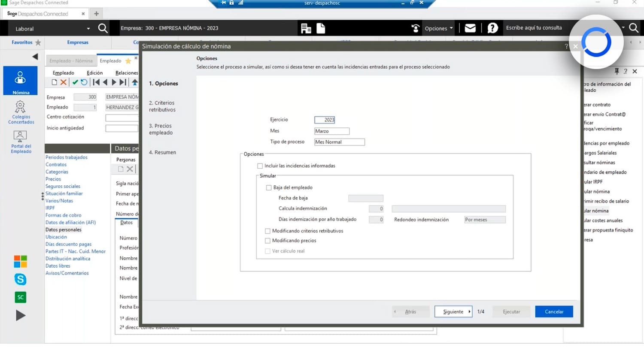This screenshot has height=356, width=644.
Task: Check the Baja del empleado option
Action: coord(269,187)
